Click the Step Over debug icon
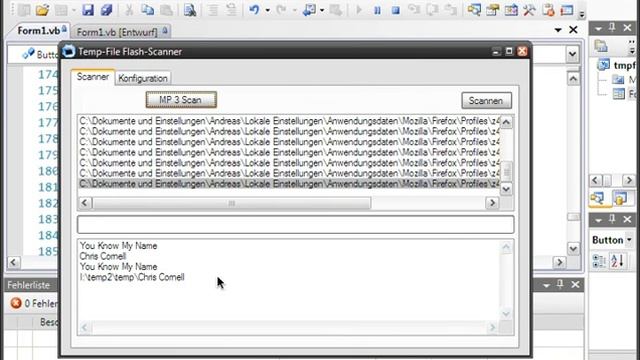Viewport: 640px width, 360px height. [x=432, y=9]
